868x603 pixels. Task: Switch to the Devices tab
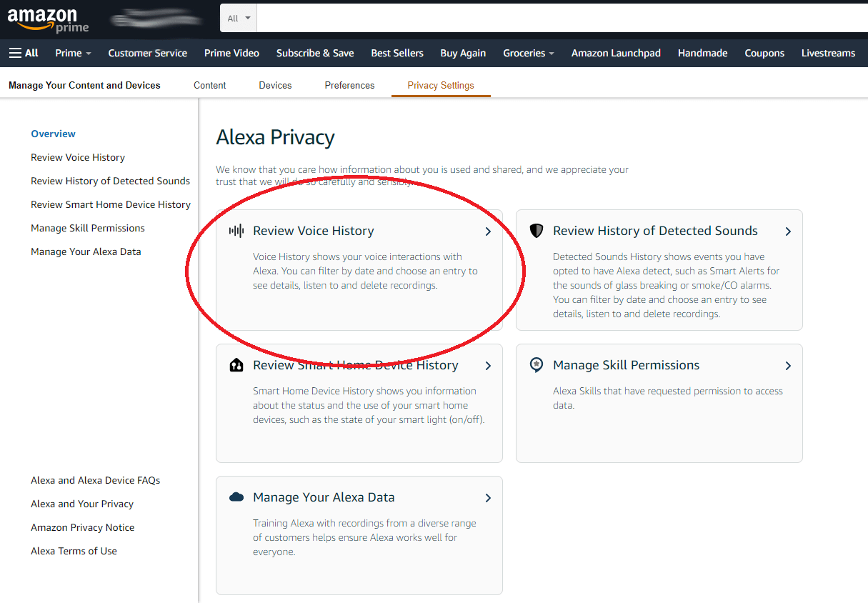coord(275,85)
